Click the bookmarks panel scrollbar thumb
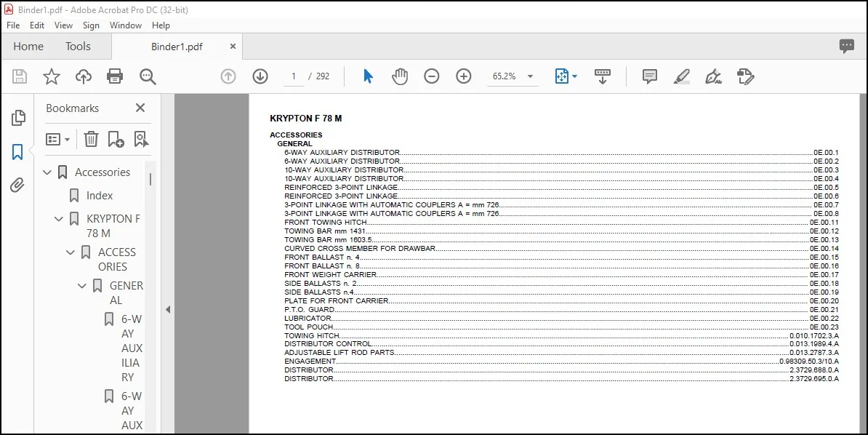Viewport: 868px width, 435px height. [150, 179]
